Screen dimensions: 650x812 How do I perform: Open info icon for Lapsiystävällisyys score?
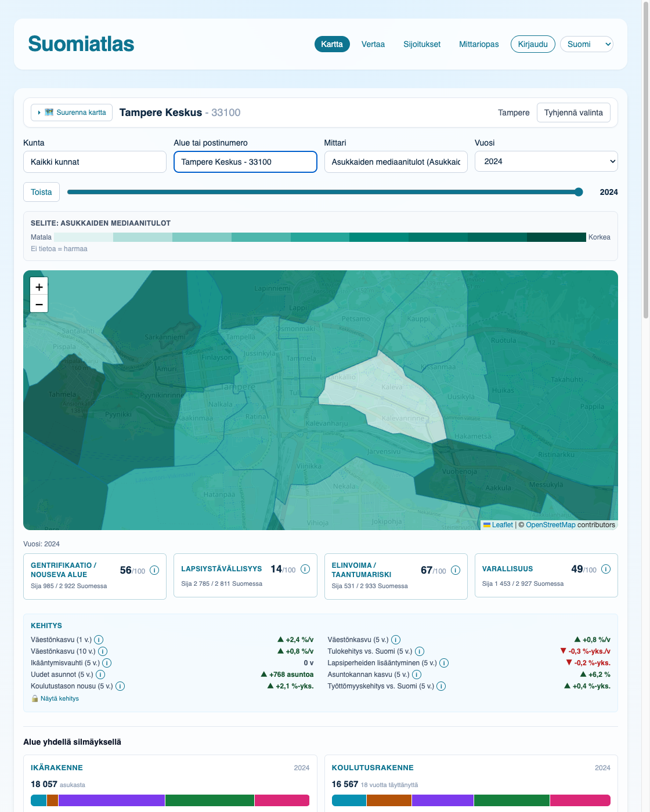pyautogui.click(x=305, y=570)
